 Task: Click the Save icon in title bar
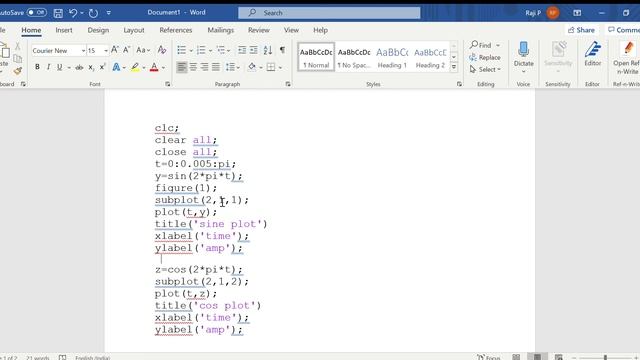point(58,13)
